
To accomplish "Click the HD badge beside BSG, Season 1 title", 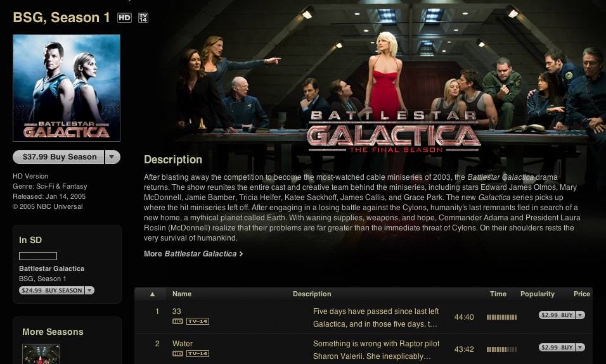I will coord(124,18).
